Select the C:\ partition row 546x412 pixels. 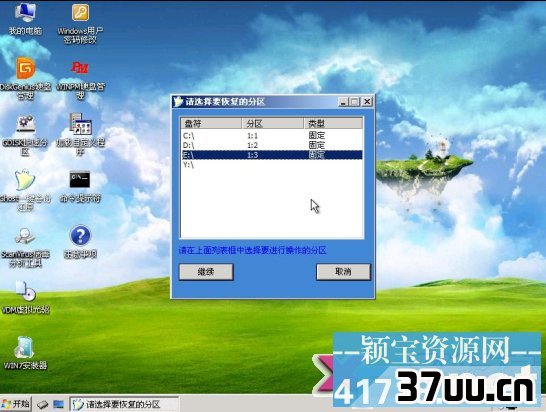click(271, 135)
